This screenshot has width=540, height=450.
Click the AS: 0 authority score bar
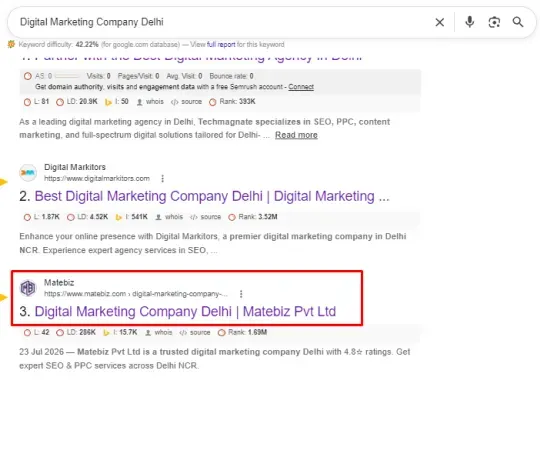[67, 76]
